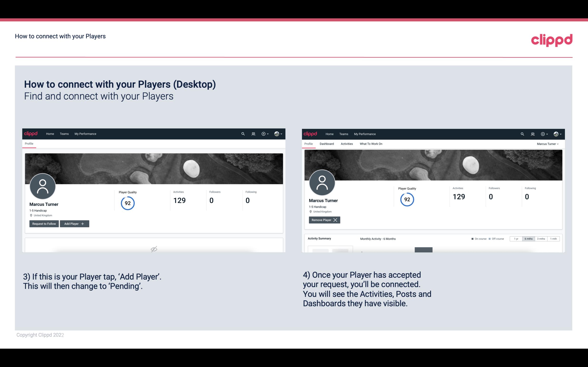The height and width of the screenshot is (367, 588).
Task: Select the Dashboard tab on right profile
Action: [326, 144]
